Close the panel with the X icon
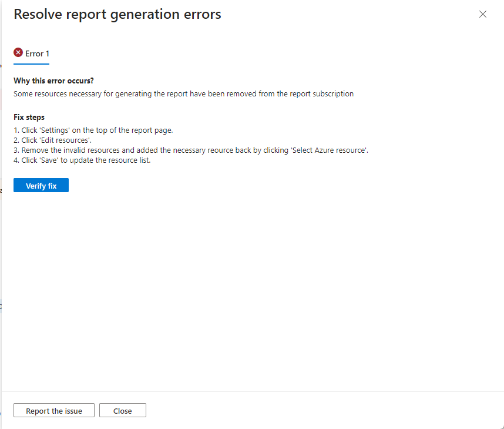This screenshot has height=429, width=504. [x=482, y=14]
